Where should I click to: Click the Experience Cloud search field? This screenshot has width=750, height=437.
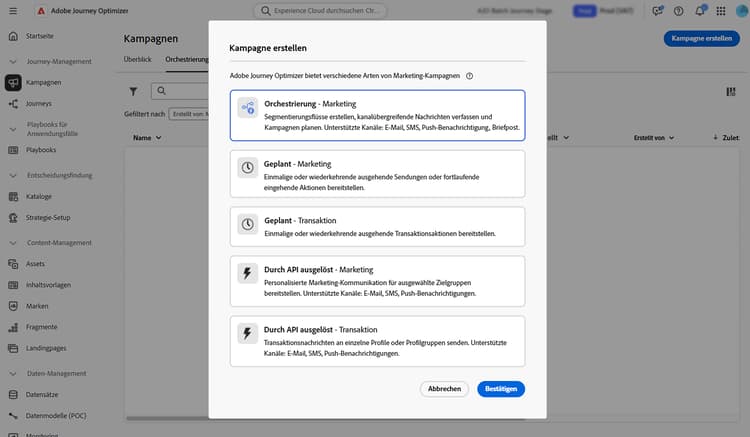click(x=320, y=11)
